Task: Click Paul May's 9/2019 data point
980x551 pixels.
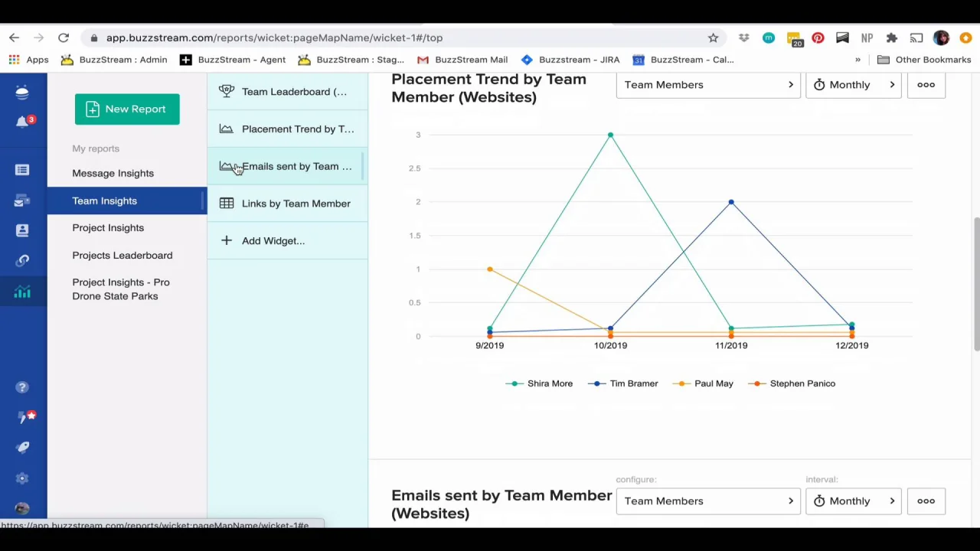Action: click(x=490, y=269)
